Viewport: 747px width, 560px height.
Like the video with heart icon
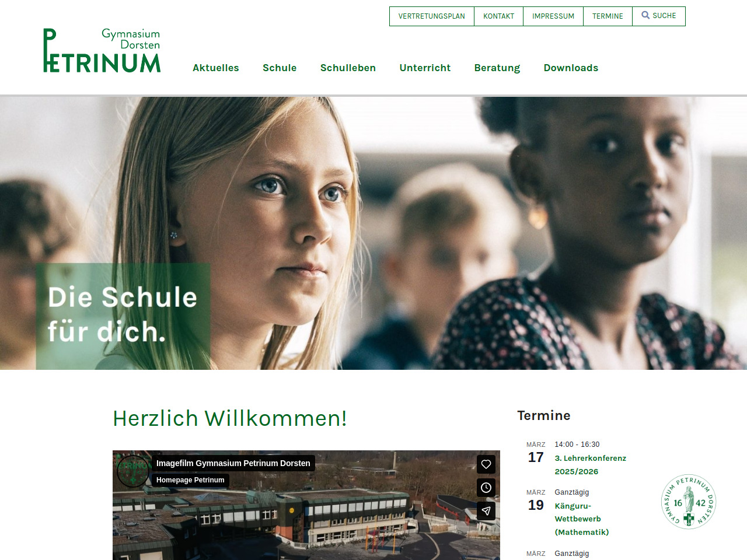pyautogui.click(x=486, y=464)
